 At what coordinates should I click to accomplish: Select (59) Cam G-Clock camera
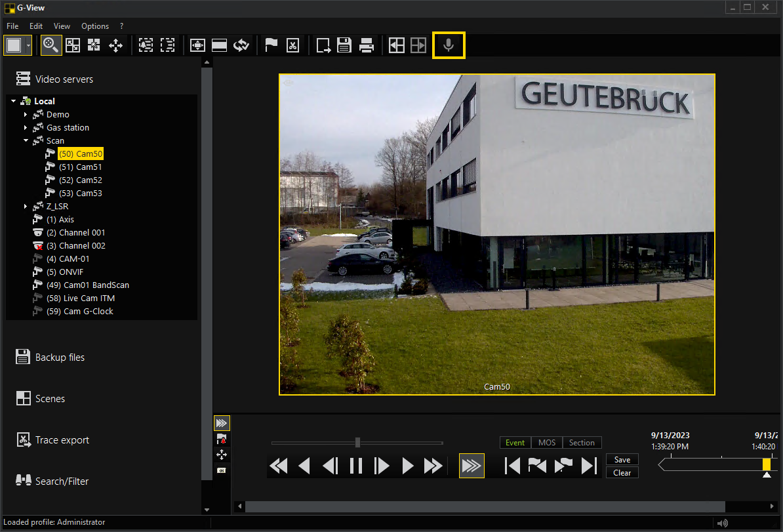point(79,311)
